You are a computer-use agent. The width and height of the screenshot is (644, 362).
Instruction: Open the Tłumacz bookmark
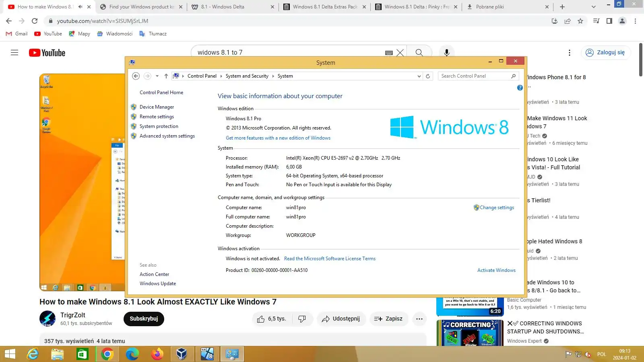(153, 34)
